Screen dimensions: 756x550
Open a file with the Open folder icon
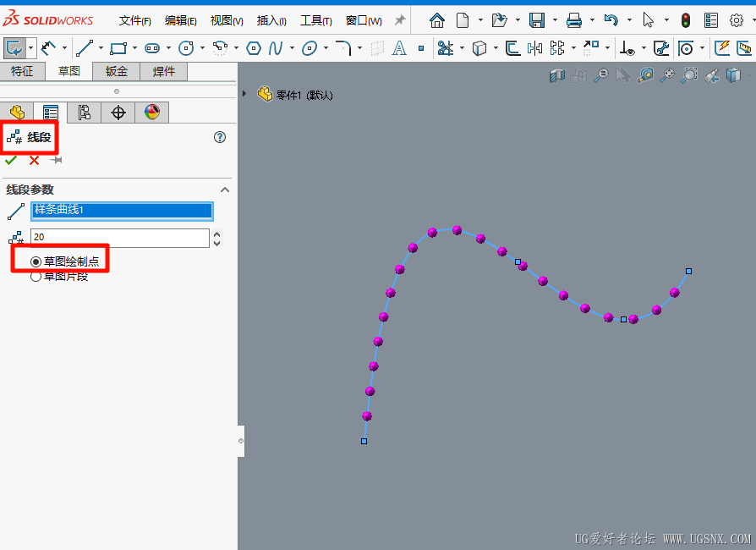tap(499, 20)
